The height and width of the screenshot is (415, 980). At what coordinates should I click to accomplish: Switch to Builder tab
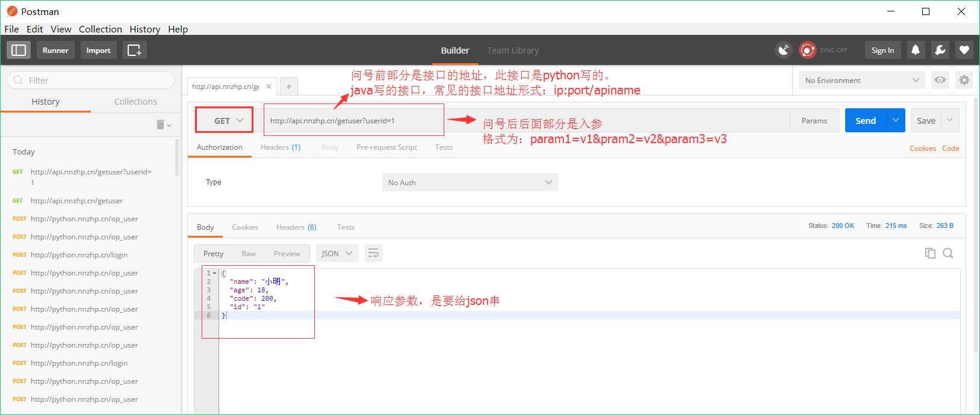tap(455, 51)
